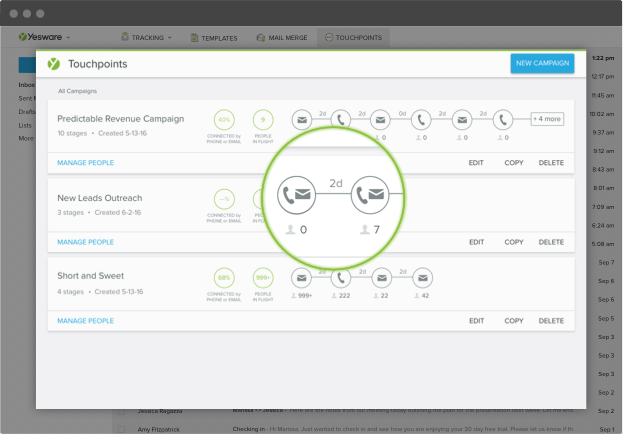Click the 999+ people in flight circle

click(263, 278)
